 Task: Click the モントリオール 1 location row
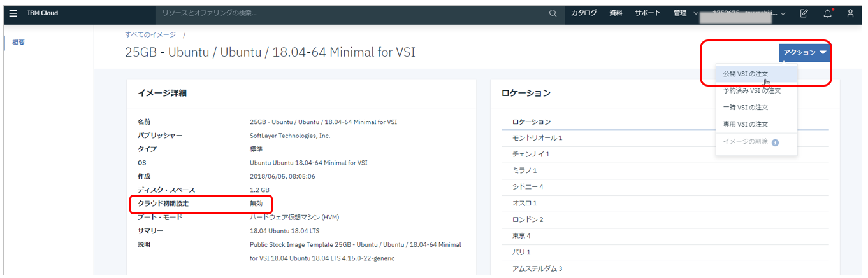tap(665, 138)
